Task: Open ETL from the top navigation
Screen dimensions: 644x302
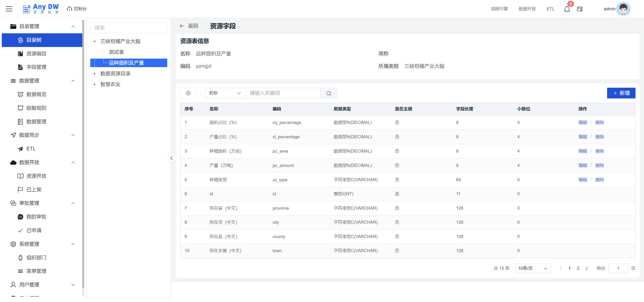Action: coord(550,9)
